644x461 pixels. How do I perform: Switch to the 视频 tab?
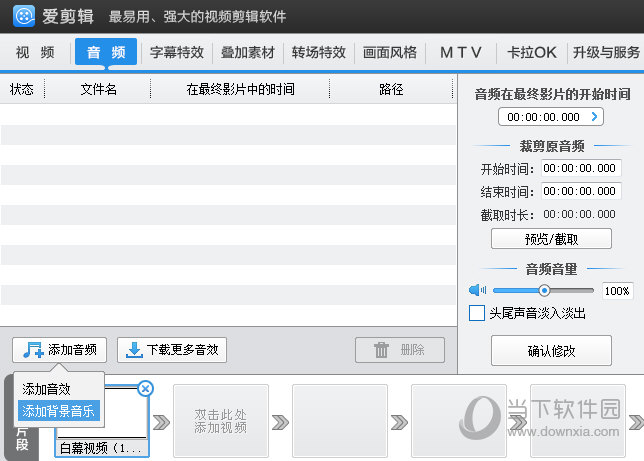(35, 52)
